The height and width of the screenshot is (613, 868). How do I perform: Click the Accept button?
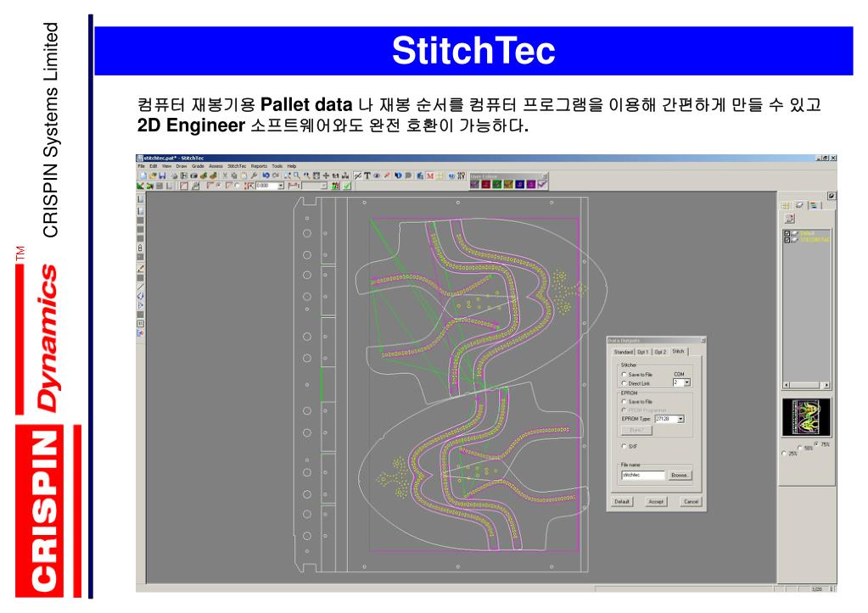coord(656,502)
